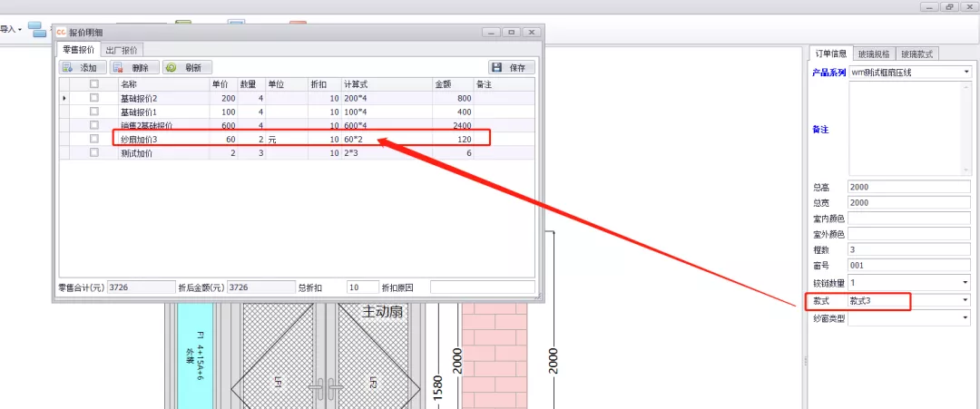This screenshot has width=980, height=409.
Task: Click the 删除 (Delete) button icon
Action: pos(119,67)
